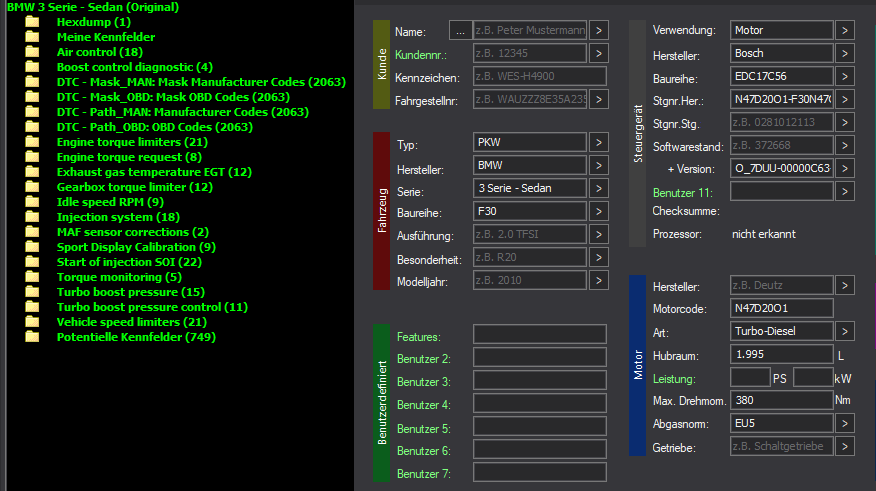
Task: Click folder icon for Turbo boost pressure (15)
Action: pos(32,292)
